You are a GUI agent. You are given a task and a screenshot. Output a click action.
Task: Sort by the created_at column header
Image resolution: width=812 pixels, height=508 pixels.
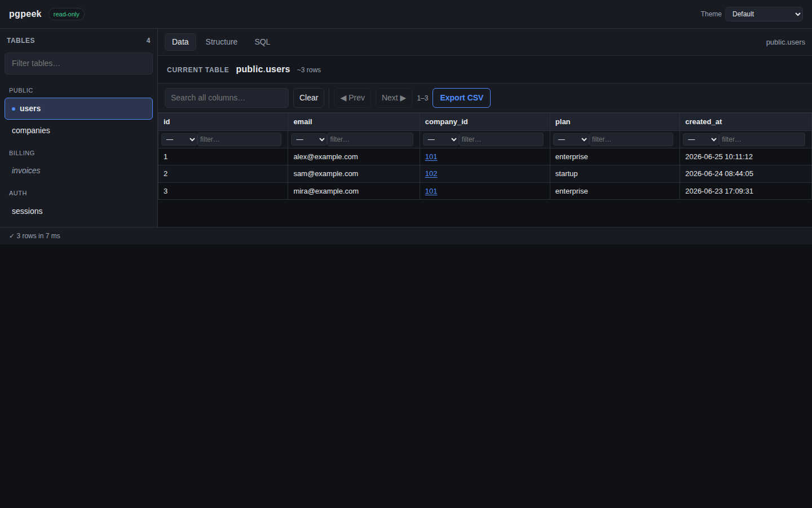(745, 122)
